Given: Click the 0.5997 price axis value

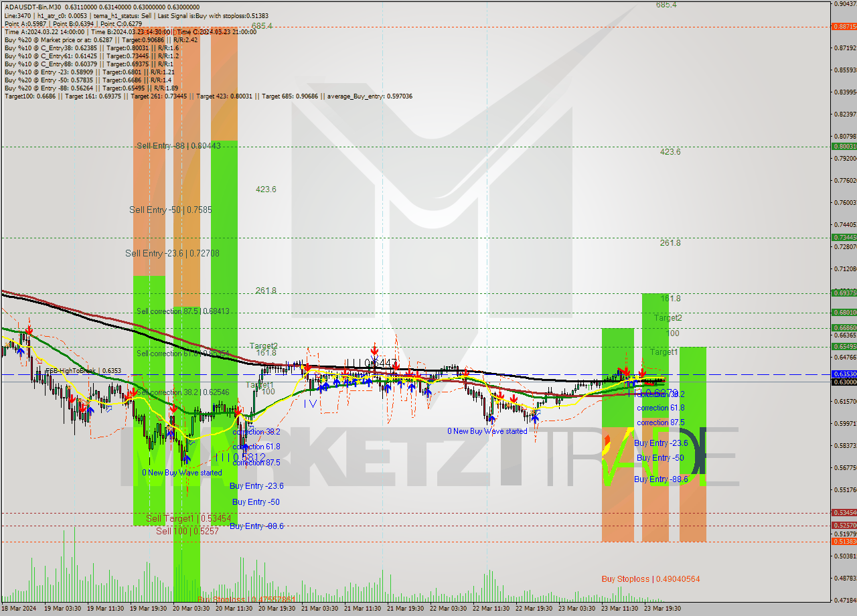Looking at the screenshot, I should coord(845,423).
